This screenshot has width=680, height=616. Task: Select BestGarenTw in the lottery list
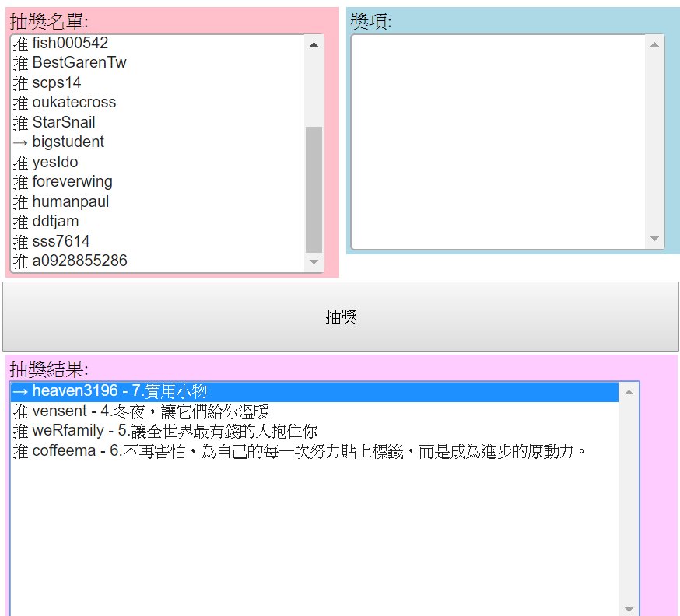[x=158, y=62]
